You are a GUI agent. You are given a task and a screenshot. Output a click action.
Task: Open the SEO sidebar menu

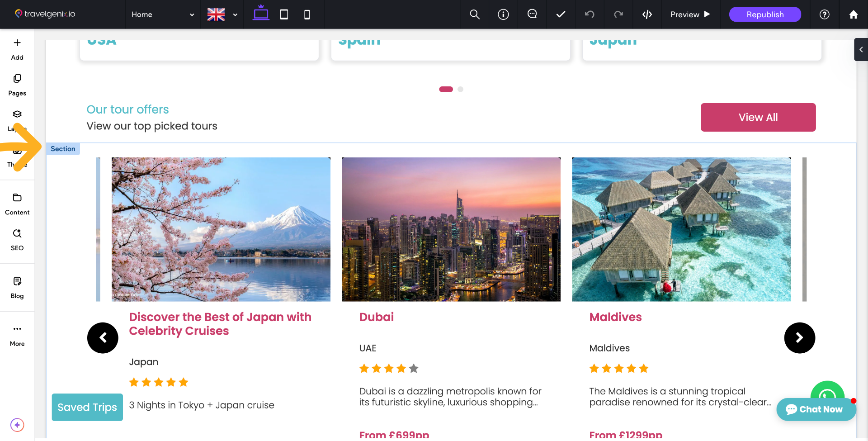click(x=17, y=239)
